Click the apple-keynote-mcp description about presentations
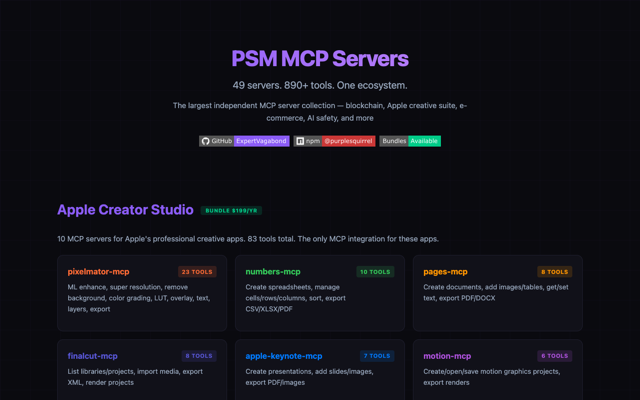 click(x=309, y=377)
